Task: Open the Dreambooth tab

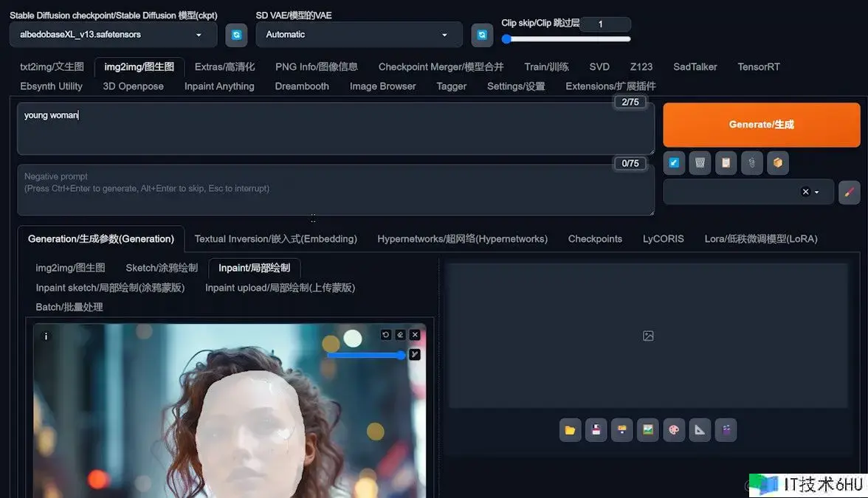Action: tap(303, 86)
